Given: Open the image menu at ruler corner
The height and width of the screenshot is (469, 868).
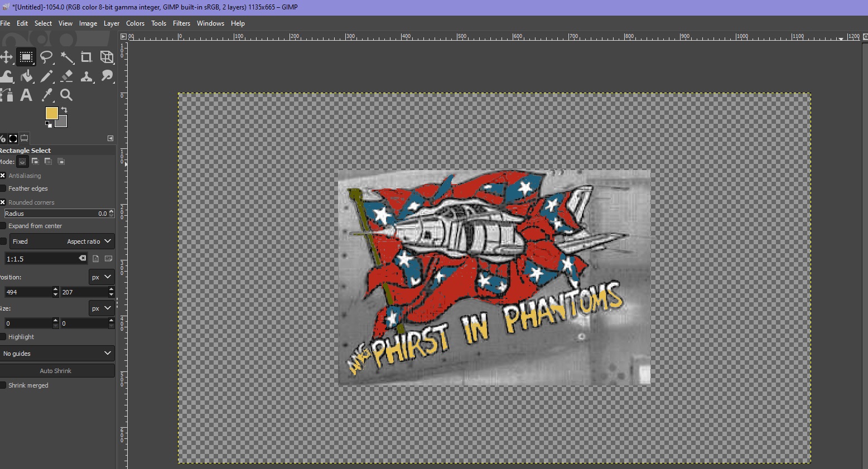Looking at the screenshot, I should coord(123,36).
